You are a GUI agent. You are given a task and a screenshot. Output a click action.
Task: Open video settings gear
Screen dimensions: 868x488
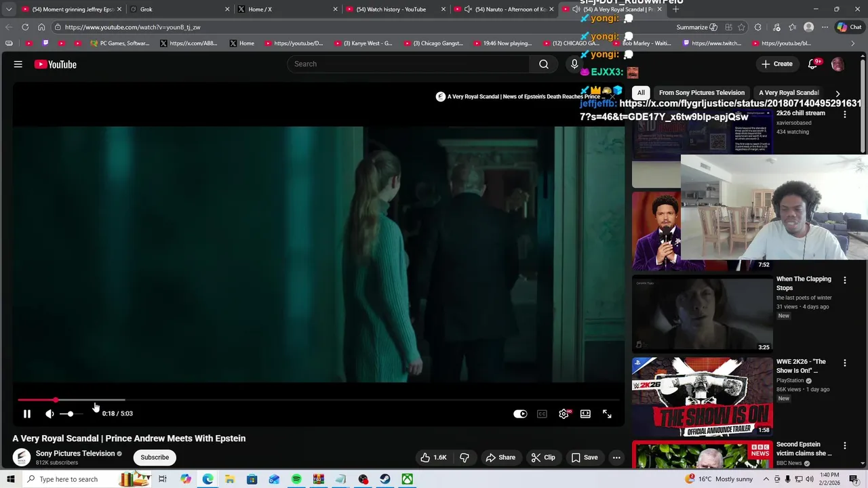(564, 413)
